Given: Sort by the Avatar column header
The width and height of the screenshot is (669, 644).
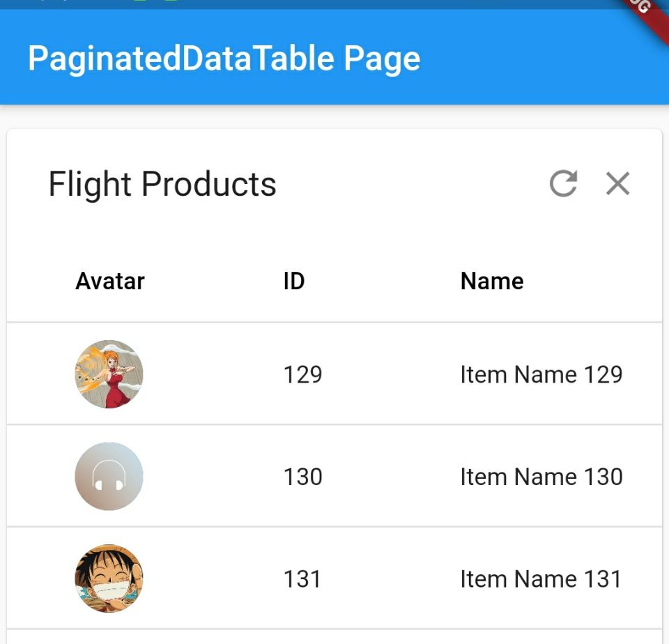Looking at the screenshot, I should pyautogui.click(x=110, y=282).
